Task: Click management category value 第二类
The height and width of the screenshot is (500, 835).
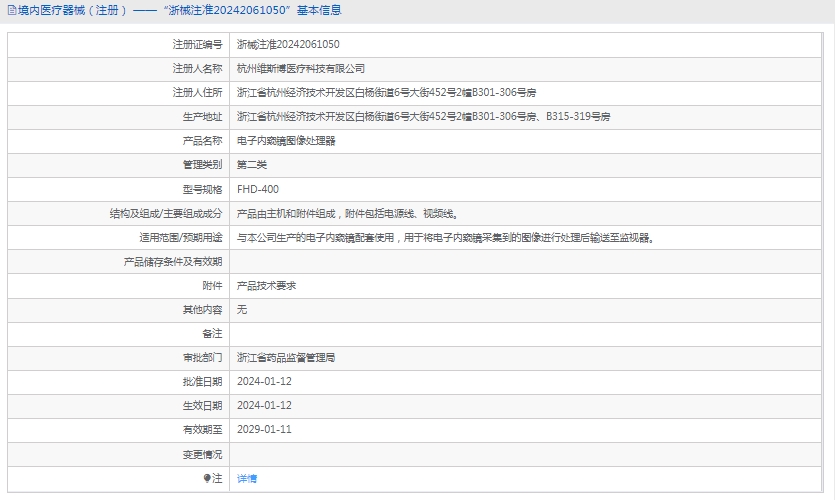Action: [252, 165]
